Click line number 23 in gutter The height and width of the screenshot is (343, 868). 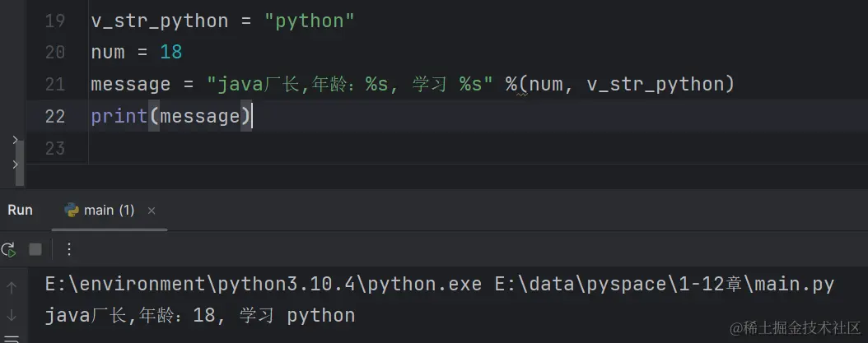55,149
